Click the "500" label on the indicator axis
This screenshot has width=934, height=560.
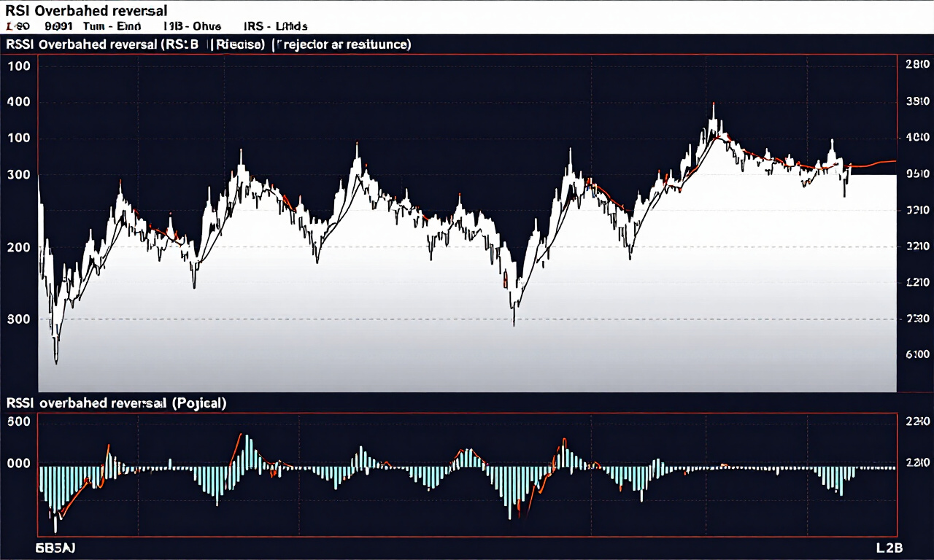point(18,421)
